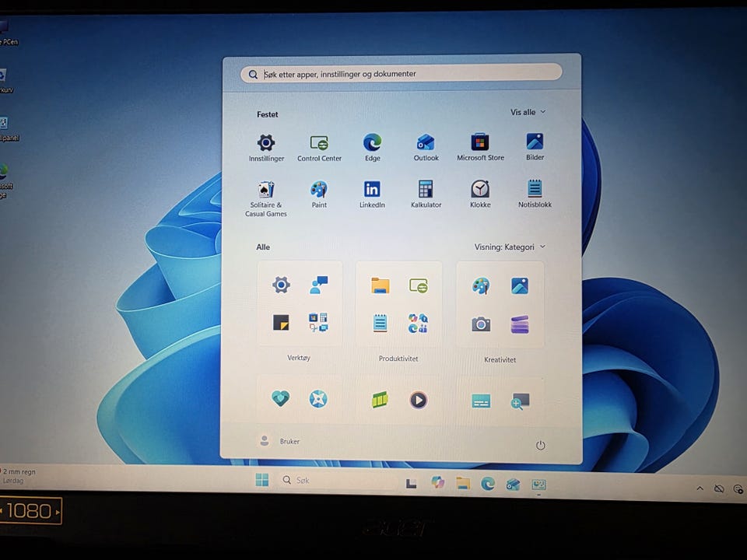Launch Microsoft Store from pinned apps
The height and width of the screenshot is (560, 747).
coord(480,143)
